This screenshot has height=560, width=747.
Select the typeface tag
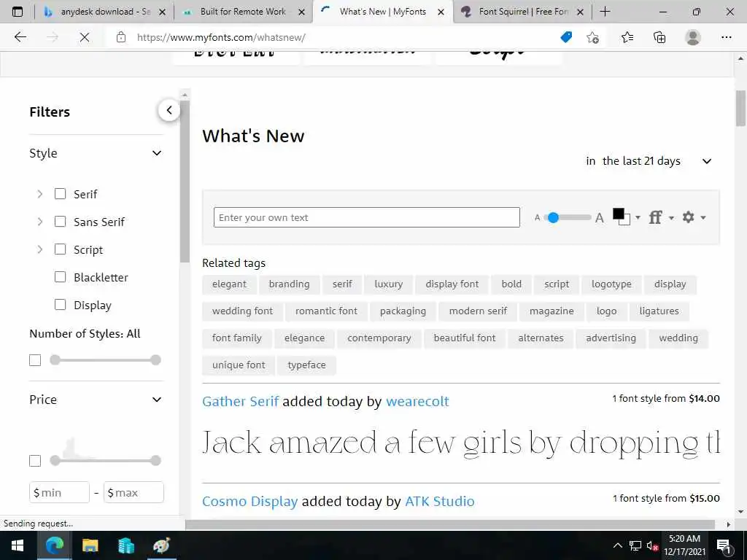[307, 365]
